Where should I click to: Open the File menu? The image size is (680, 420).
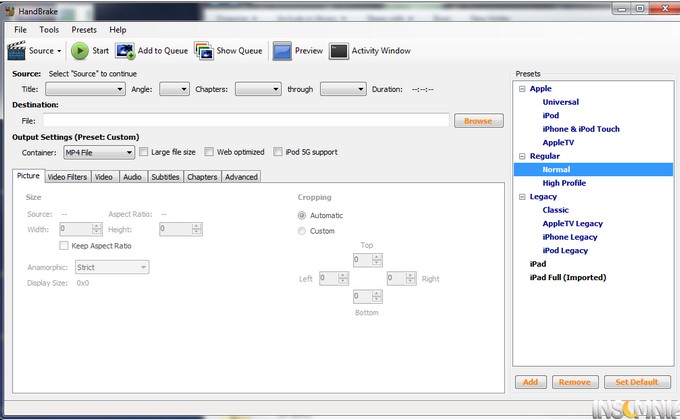coord(20,30)
